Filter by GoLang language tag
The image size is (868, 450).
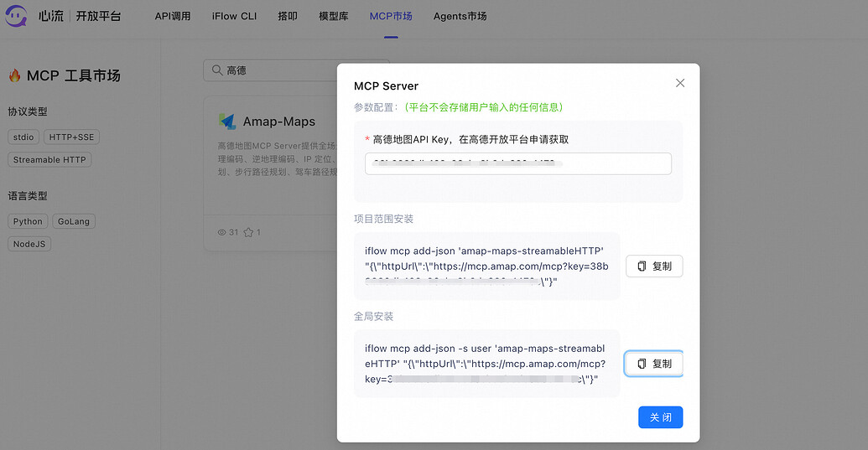[74, 221]
